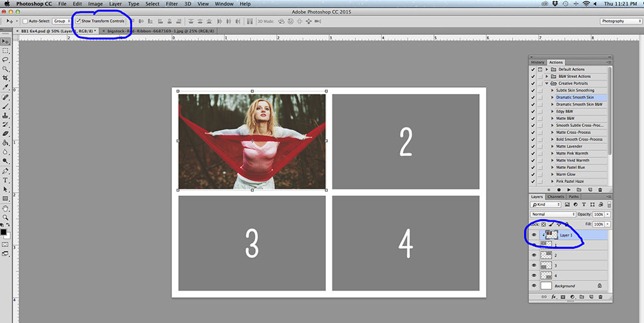
Task: Enable the Auto-Select checkbox
Action: tap(25, 21)
